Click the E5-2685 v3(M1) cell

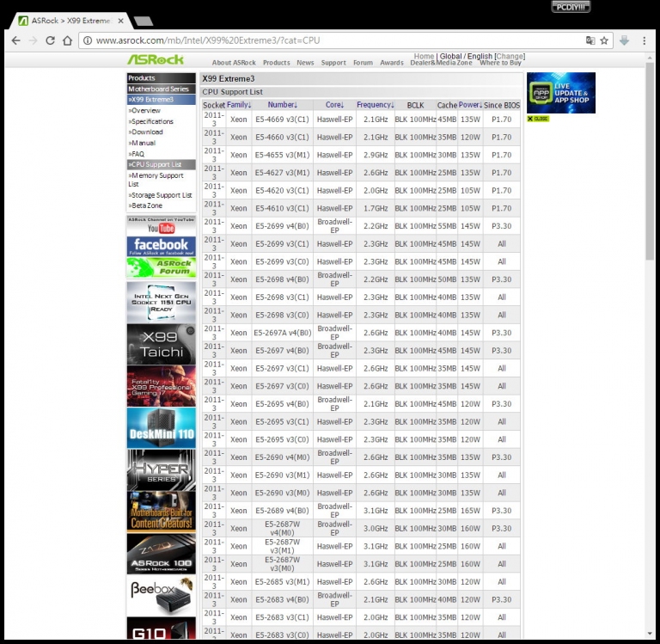282,582
